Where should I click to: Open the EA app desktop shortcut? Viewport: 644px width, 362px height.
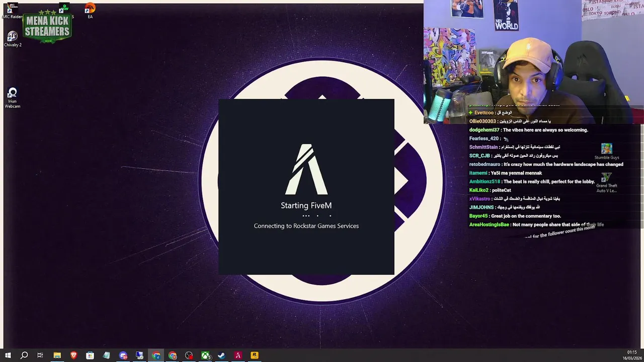coord(90,11)
